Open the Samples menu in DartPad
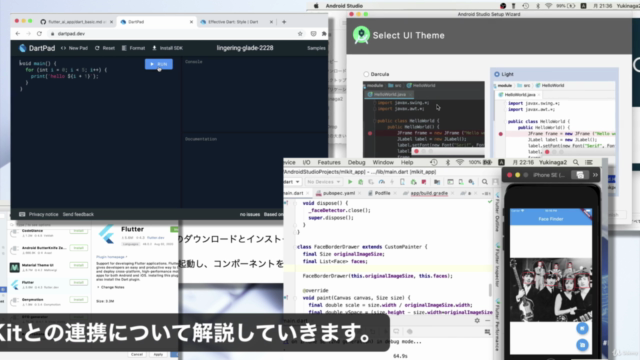 pyautogui.click(x=316, y=48)
